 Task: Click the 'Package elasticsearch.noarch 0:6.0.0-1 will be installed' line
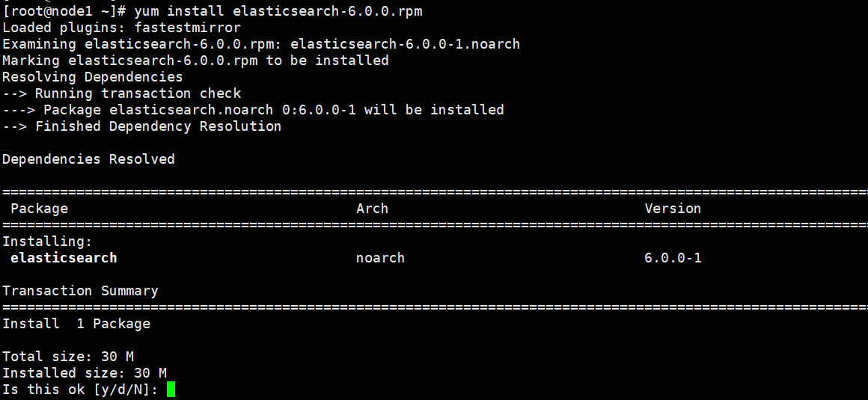(x=253, y=110)
